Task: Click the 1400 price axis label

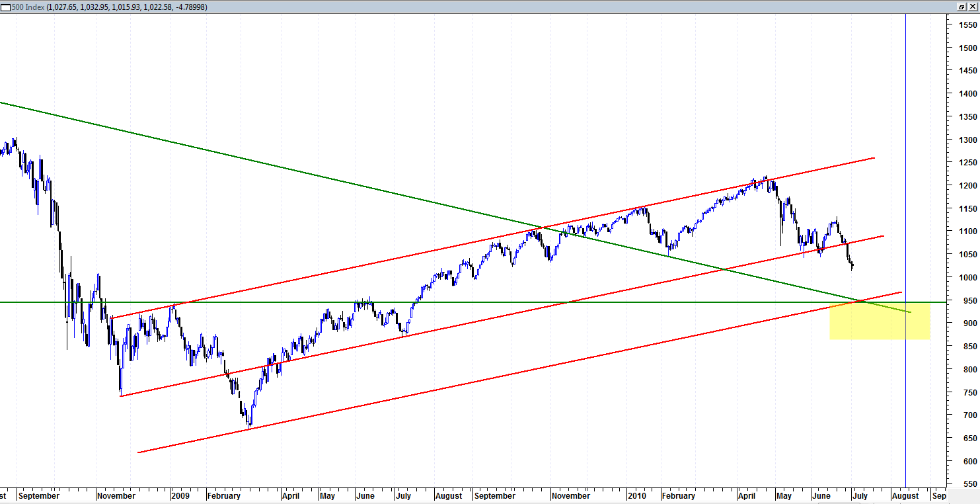Action: click(968, 94)
